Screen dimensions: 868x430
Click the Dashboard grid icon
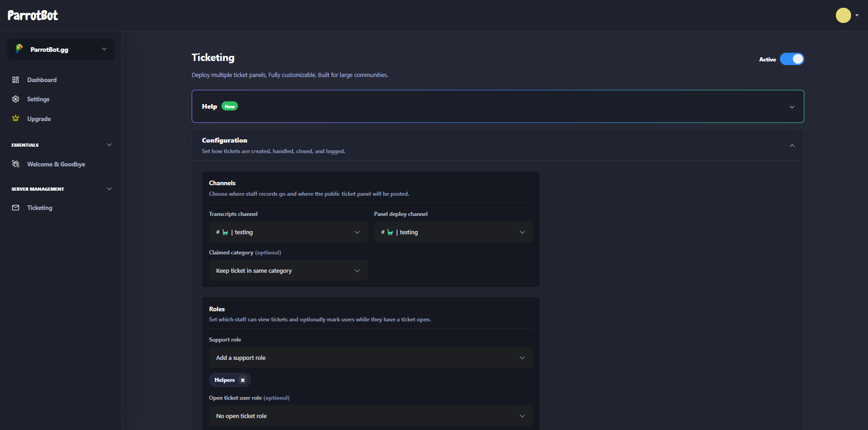16,80
